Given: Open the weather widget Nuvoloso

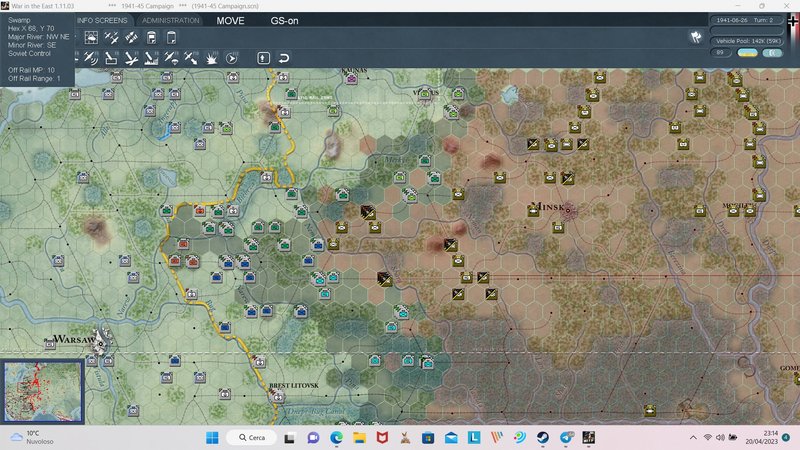Looking at the screenshot, I should click(x=32, y=438).
